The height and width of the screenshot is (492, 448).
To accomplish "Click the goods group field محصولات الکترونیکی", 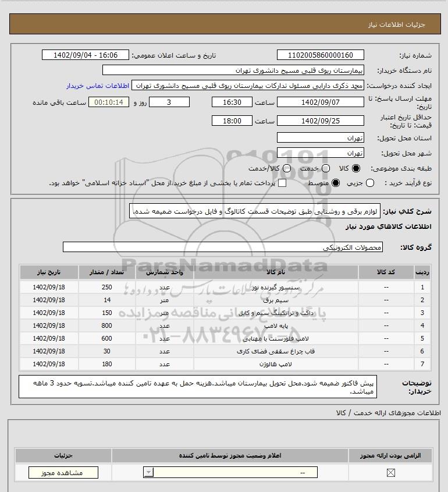I will (223, 247).
